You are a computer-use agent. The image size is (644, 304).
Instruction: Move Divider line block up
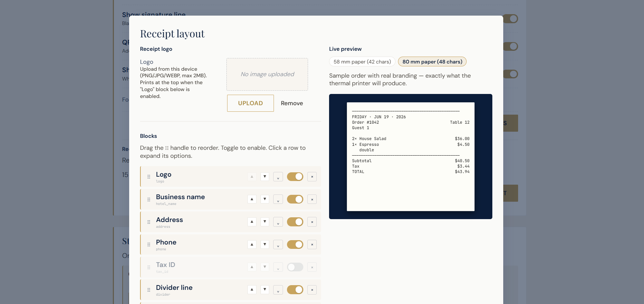pyautogui.click(x=252, y=289)
